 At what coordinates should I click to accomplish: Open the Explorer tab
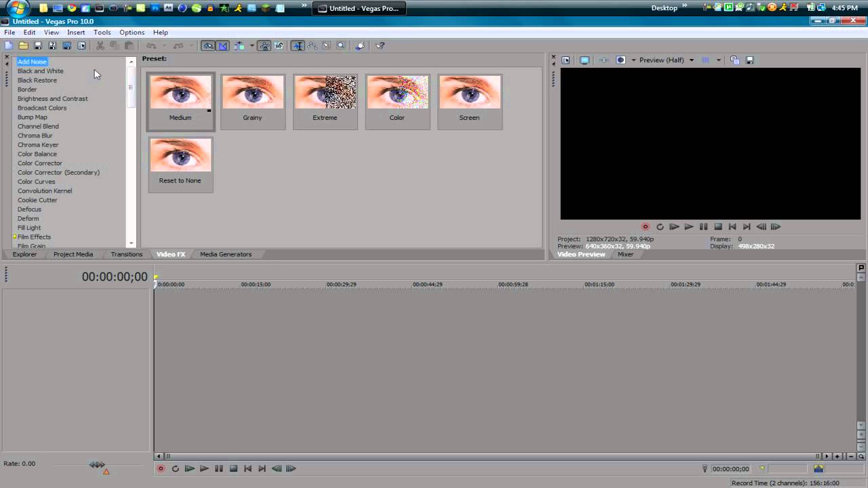[x=24, y=254]
